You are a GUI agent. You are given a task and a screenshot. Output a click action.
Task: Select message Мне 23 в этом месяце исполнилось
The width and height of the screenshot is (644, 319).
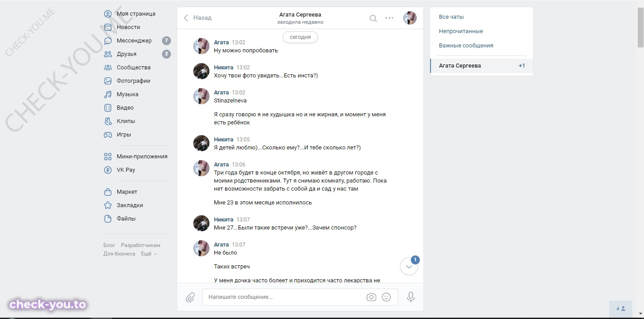[x=263, y=203]
